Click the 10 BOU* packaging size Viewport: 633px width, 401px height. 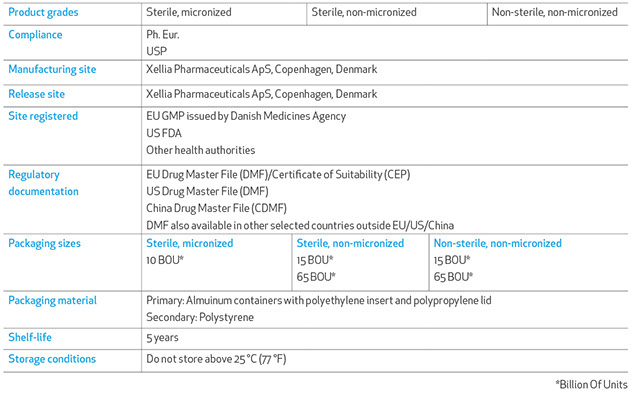coord(165,260)
